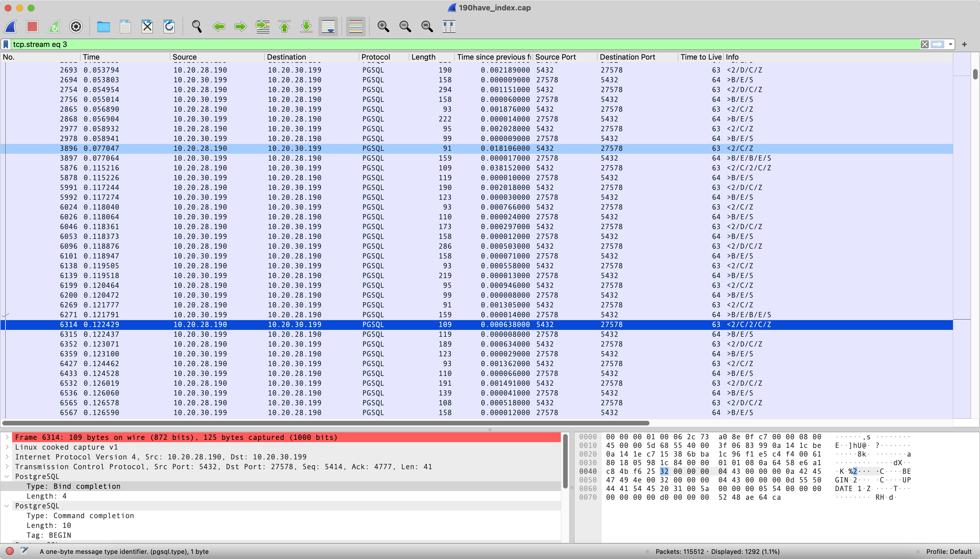
Task: Click the horizontal scrollbar under packet list
Action: pyautogui.click(x=326, y=423)
